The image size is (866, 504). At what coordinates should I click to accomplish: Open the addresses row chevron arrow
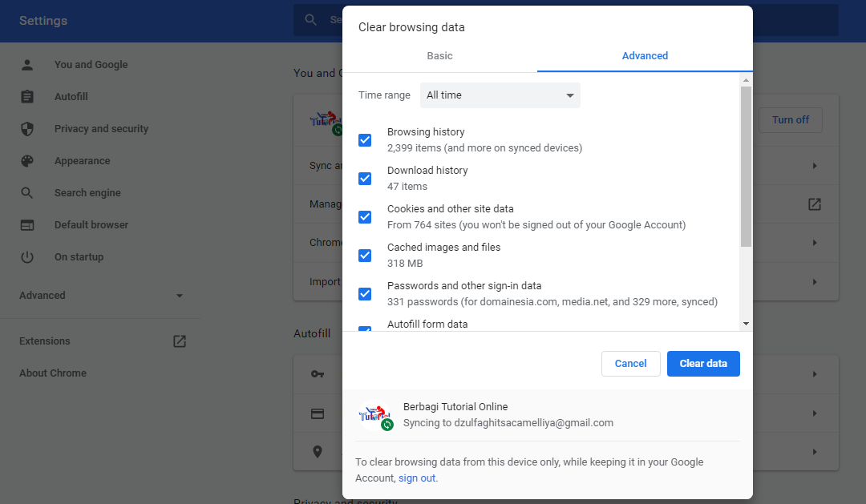click(x=815, y=452)
